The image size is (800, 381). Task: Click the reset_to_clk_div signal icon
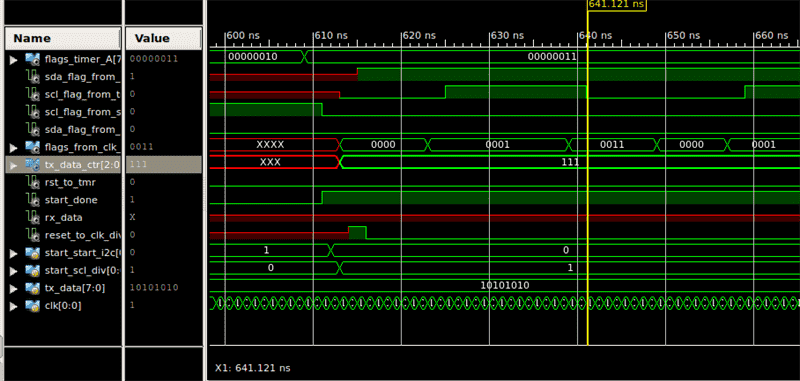[33, 235]
